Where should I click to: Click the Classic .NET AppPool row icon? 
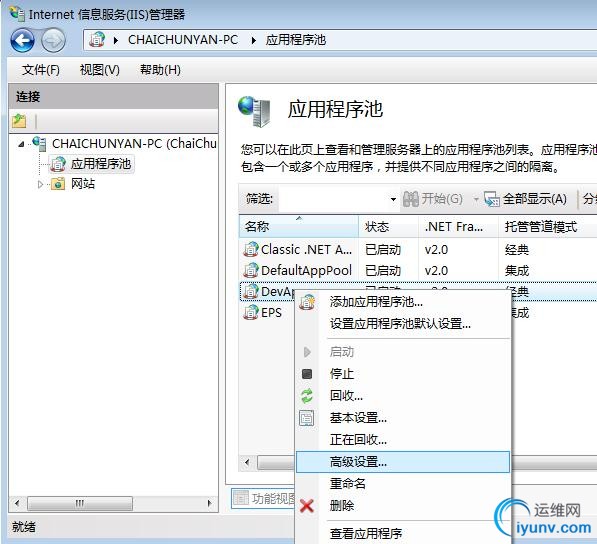click(x=251, y=249)
